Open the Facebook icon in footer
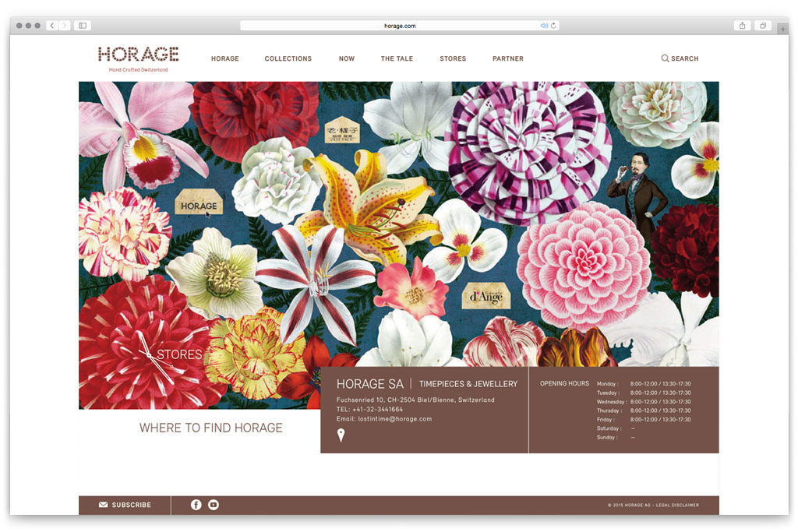This screenshot has width=798, height=532. click(196, 505)
